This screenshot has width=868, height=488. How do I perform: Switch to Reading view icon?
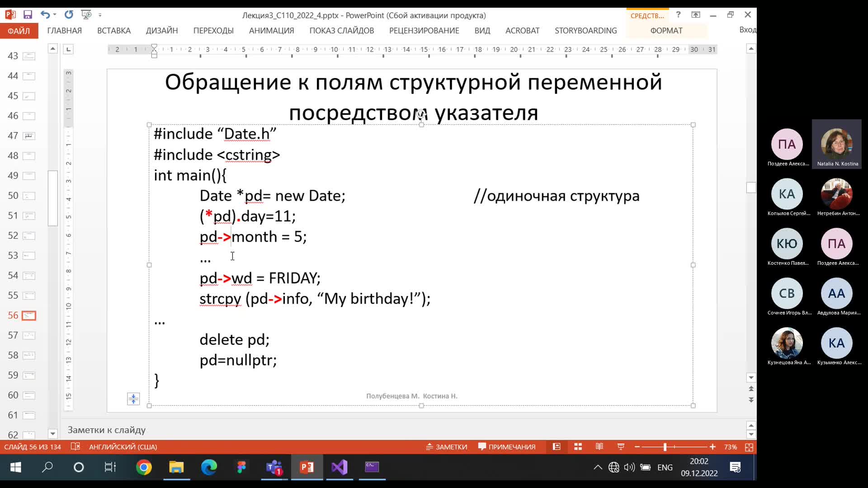(x=599, y=447)
